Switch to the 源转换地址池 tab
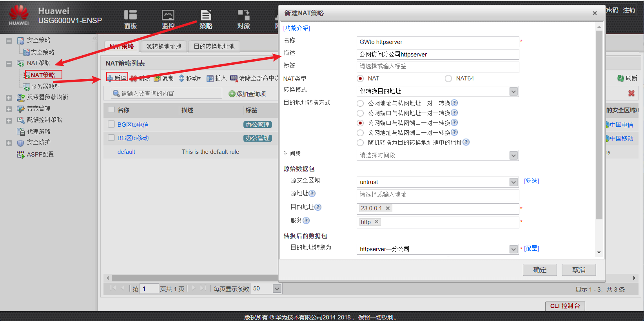Image resolution: width=644 pixels, height=321 pixels. pos(164,46)
